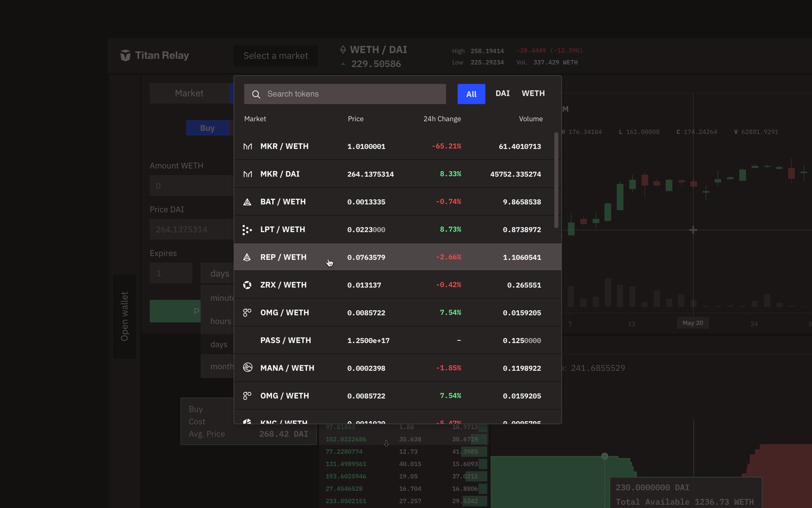Click the BAT / WETH token icon
Viewport: 812px width, 508px height.
coord(247,202)
